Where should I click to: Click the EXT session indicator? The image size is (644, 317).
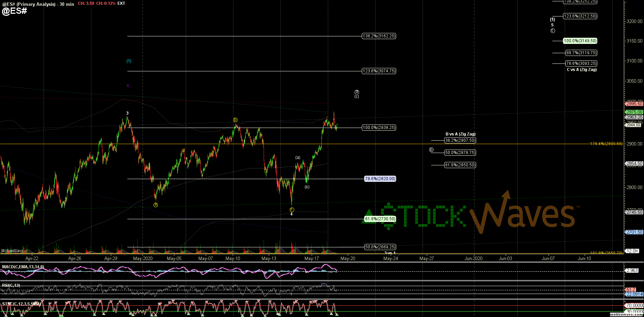click(x=121, y=3)
